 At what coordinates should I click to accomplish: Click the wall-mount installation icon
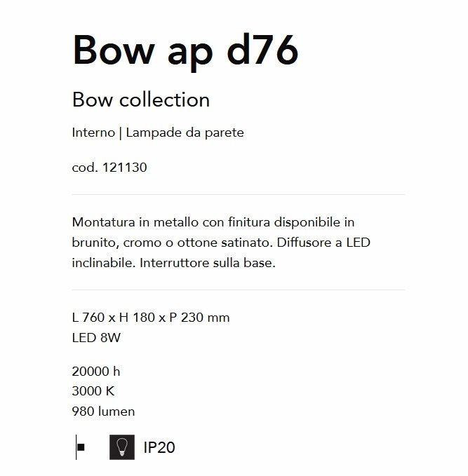(81, 447)
